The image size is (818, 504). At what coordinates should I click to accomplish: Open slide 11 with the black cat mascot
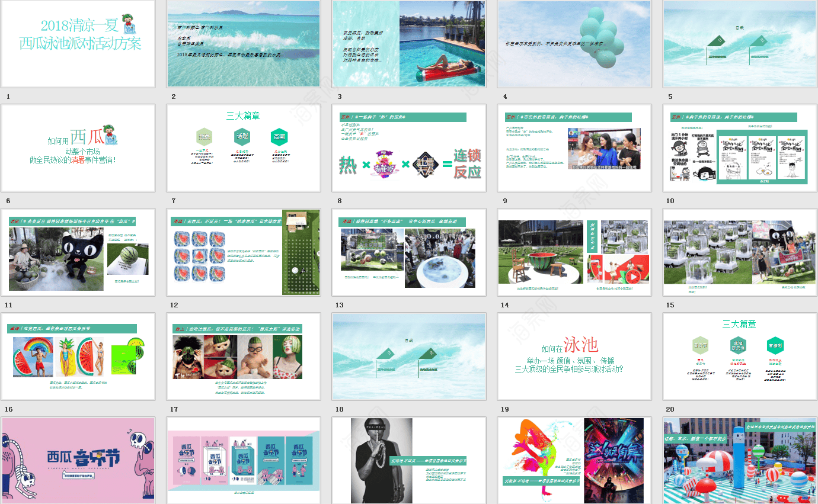(x=78, y=252)
